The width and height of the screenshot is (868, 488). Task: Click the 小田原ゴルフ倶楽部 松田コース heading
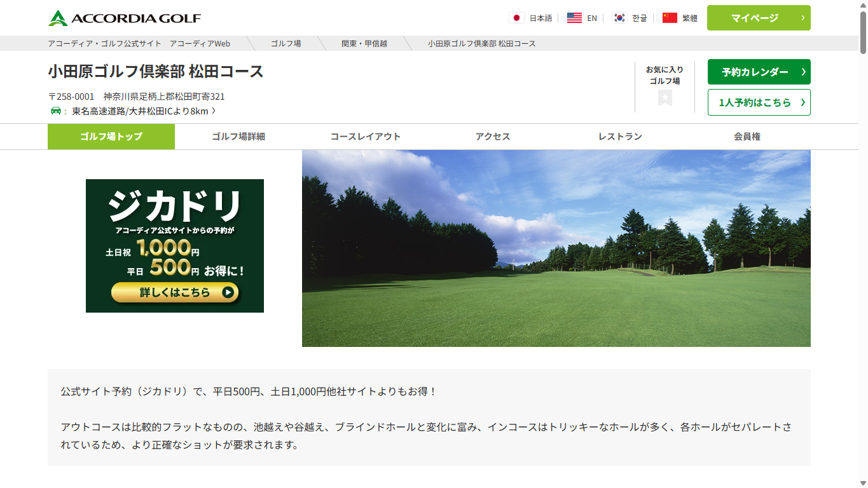coord(156,71)
